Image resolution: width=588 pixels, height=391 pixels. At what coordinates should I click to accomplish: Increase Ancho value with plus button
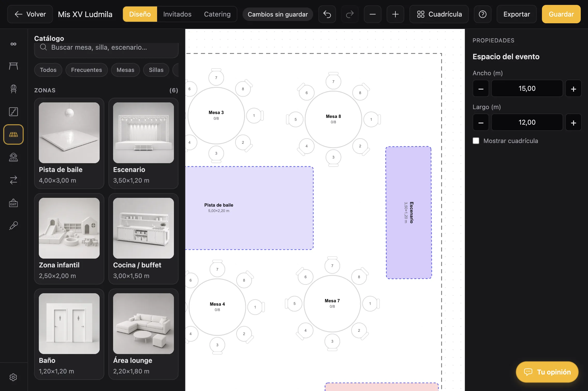pyautogui.click(x=574, y=89)
